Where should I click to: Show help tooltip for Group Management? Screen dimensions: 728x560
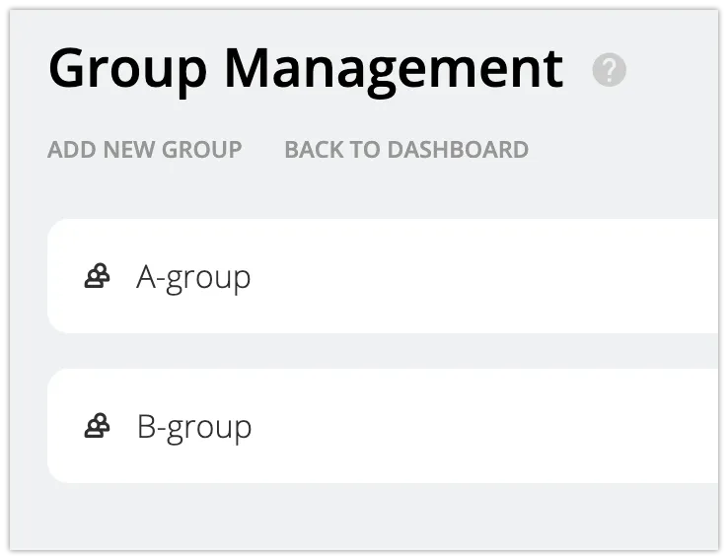point(609,70)
